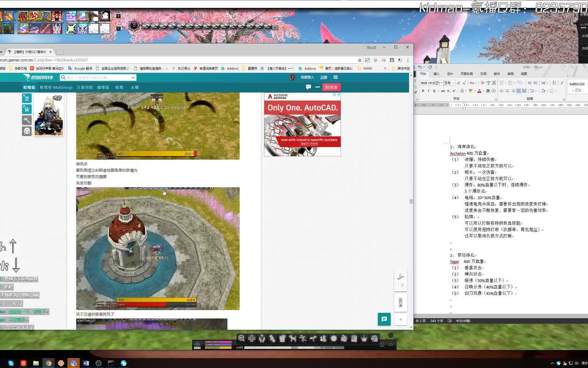Open Word 视图 tab
Image resolution: width=588 pixels, height=368 pixels.
(x=524, y=74)
